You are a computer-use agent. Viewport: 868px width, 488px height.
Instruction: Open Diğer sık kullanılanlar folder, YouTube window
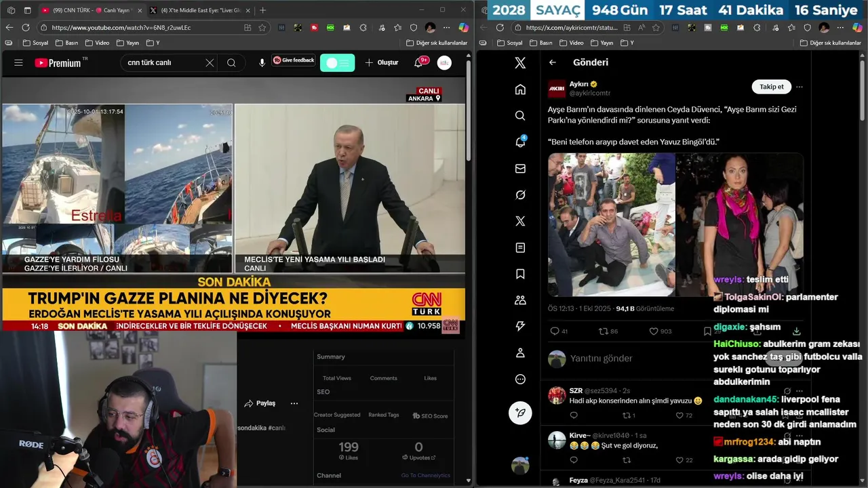[x=436, y=43]
